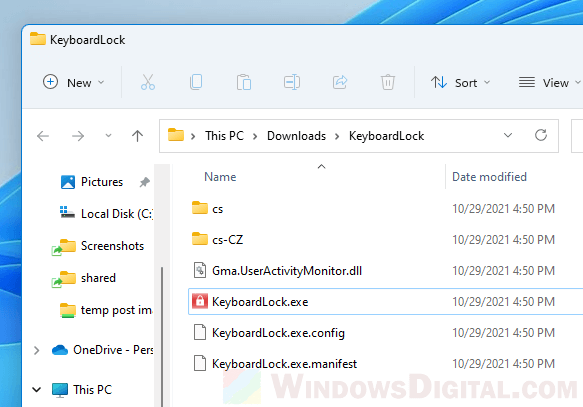Sort by Date modified column header
Viewport: 583px width, 407px height.
click(489, 177)
